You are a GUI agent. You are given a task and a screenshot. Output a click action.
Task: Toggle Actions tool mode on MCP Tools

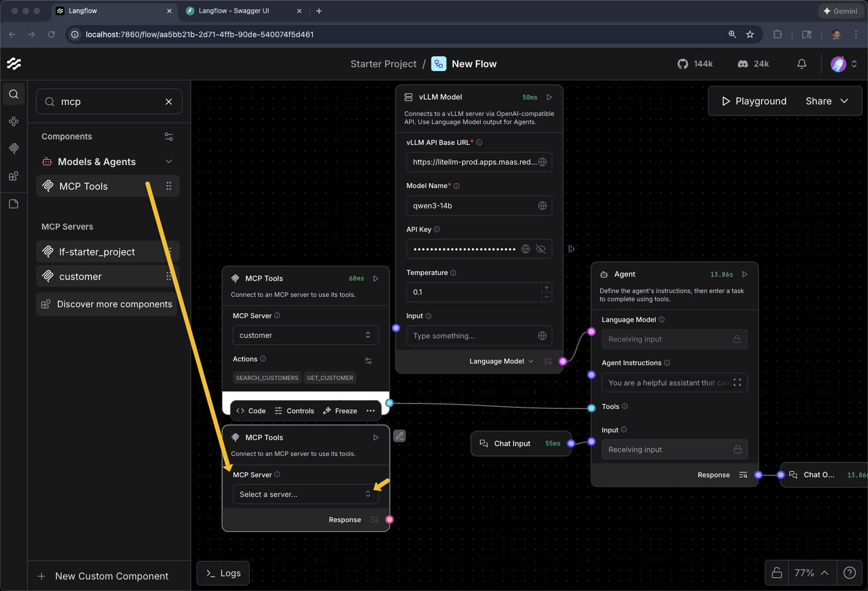[368, 360]
